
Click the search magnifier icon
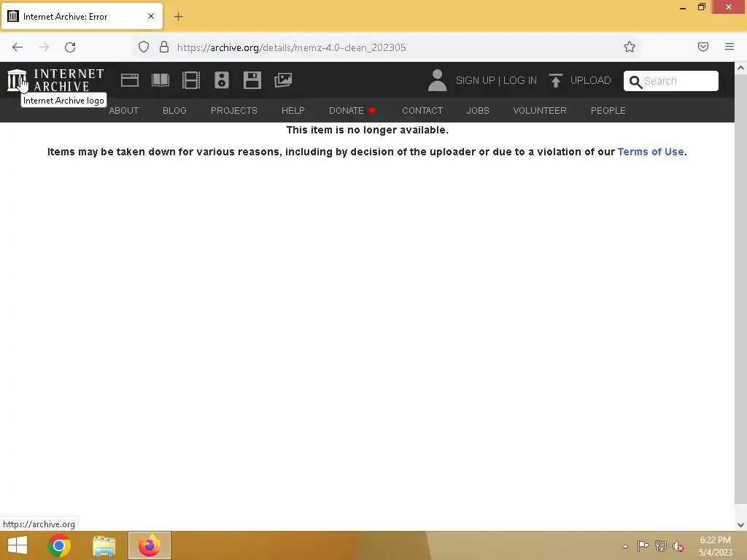click(x=635, y=82)
